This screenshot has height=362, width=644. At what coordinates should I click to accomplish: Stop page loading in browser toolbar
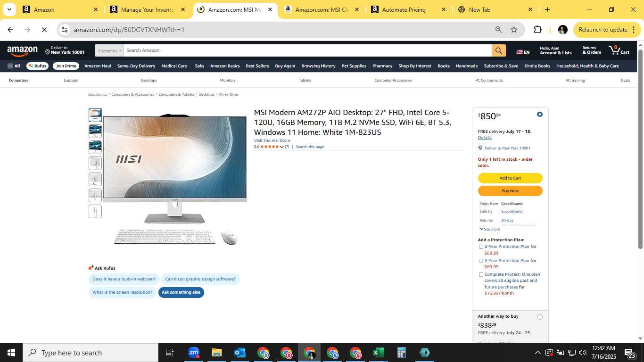44,30
